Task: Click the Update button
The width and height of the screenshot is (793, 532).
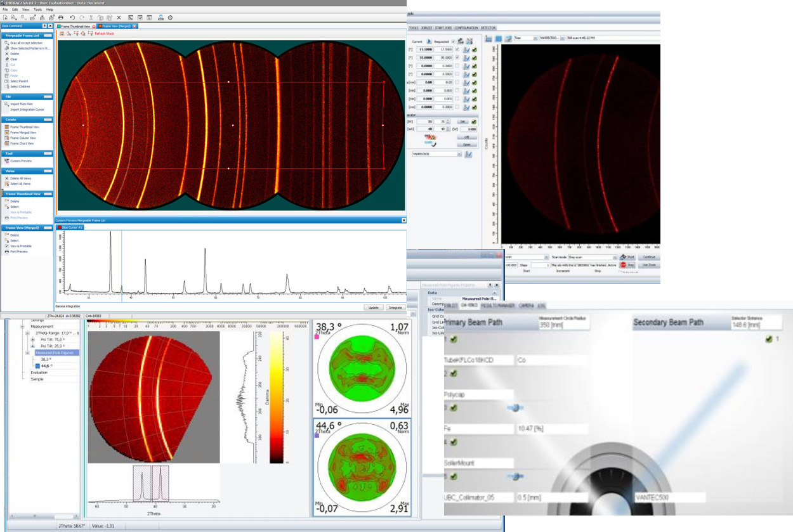Action: click(373, 308)
